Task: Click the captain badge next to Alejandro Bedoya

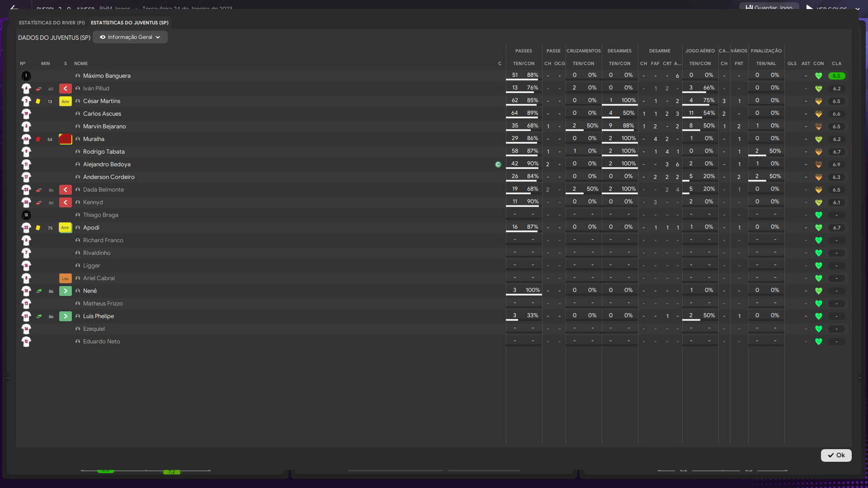Action: coord(498,164)
